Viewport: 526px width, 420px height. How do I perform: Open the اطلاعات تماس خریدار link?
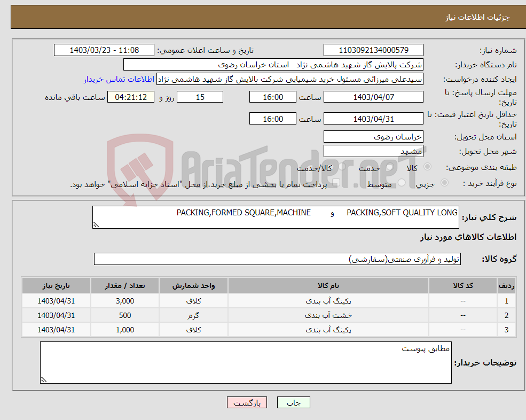tap(119, 79)
